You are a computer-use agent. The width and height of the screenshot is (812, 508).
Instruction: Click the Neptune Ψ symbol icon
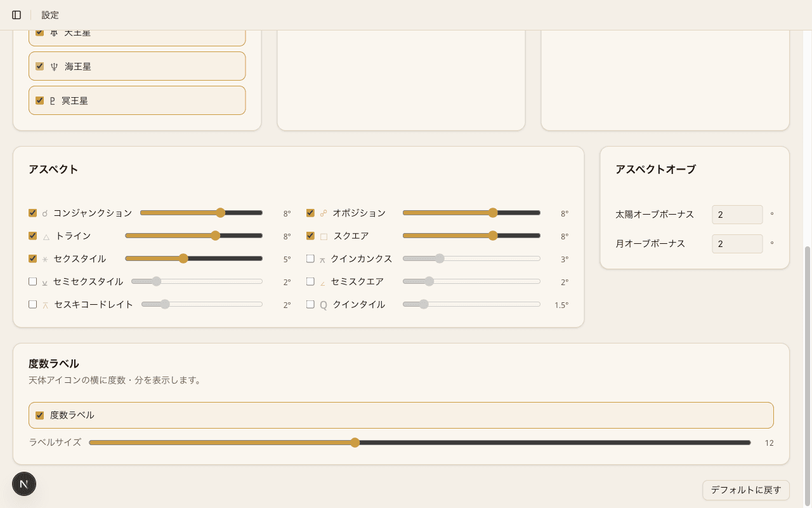pos(53,66)
